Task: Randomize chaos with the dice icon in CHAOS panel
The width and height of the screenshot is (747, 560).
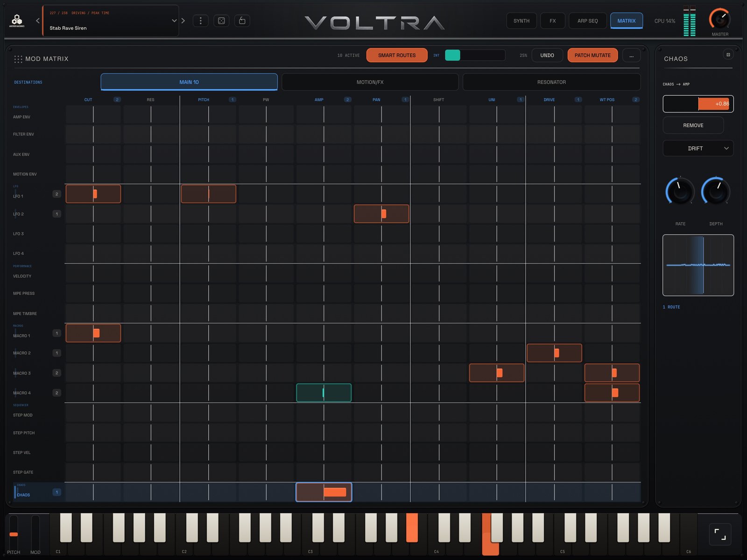Action: (728, 55)
